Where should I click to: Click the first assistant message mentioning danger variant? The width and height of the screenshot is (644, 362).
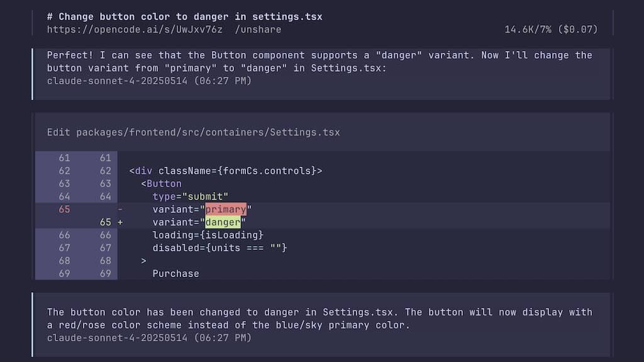pos(319,62)
